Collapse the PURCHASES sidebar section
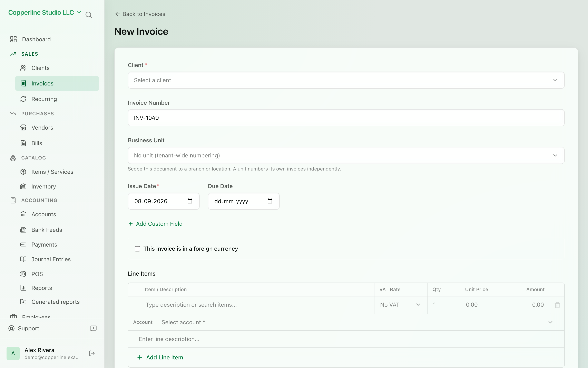 click(37, 114)
